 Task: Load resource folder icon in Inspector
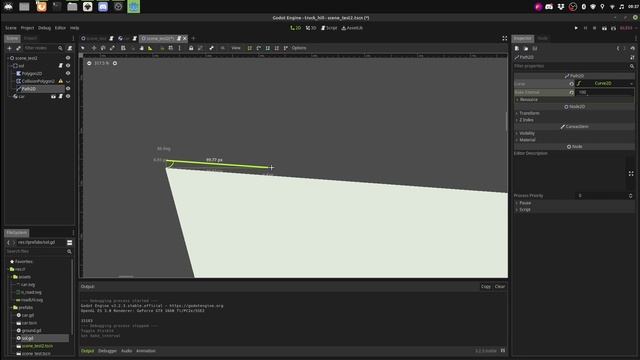526,49
